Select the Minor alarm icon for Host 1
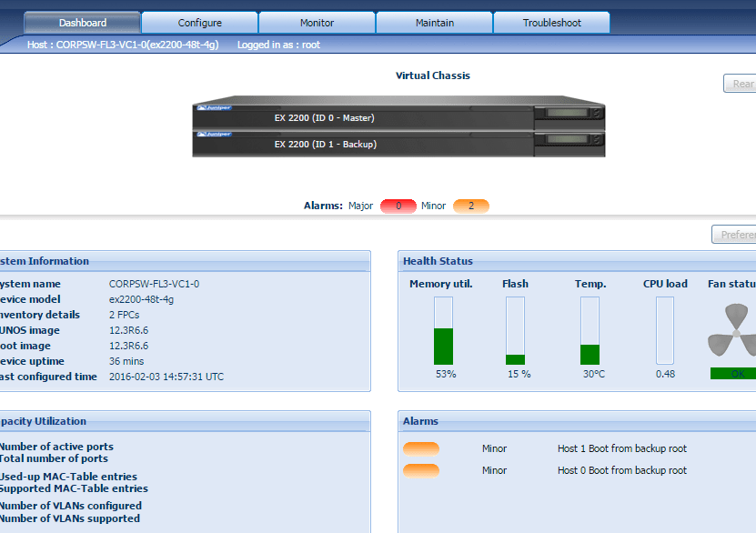Screen dimensions: 756x533 click(421, 448)
